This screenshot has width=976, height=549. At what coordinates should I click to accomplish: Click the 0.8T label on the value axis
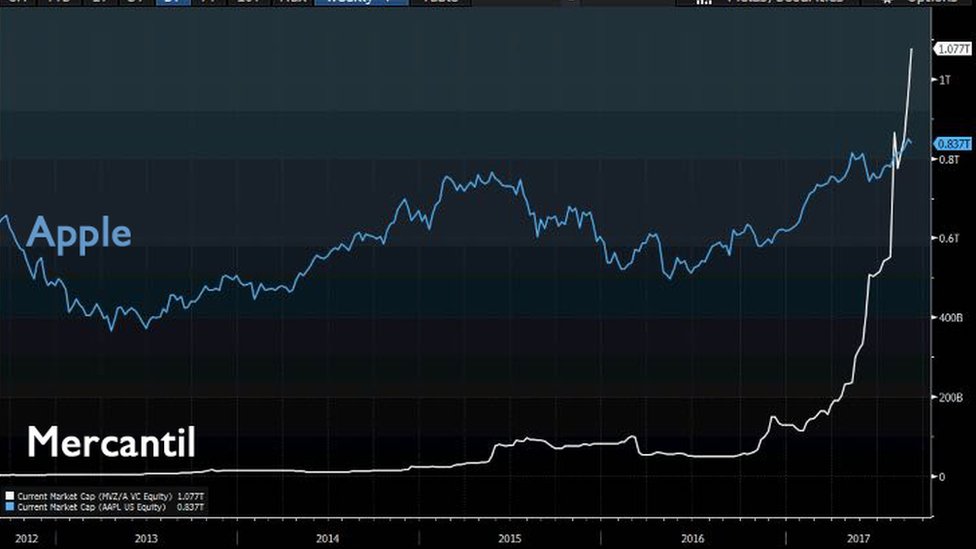tap(949, 159)
